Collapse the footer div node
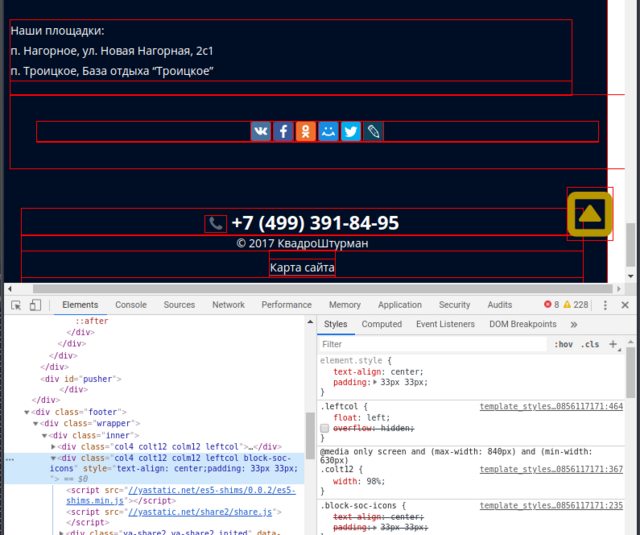This screenshot has height=535, width=640. [x=28, y=411]
